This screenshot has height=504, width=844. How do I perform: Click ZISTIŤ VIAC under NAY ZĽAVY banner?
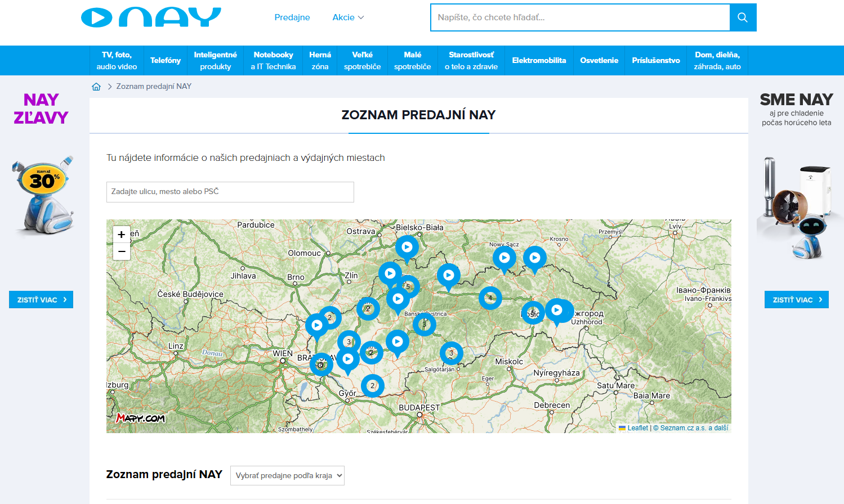click(x=41, y=300)
